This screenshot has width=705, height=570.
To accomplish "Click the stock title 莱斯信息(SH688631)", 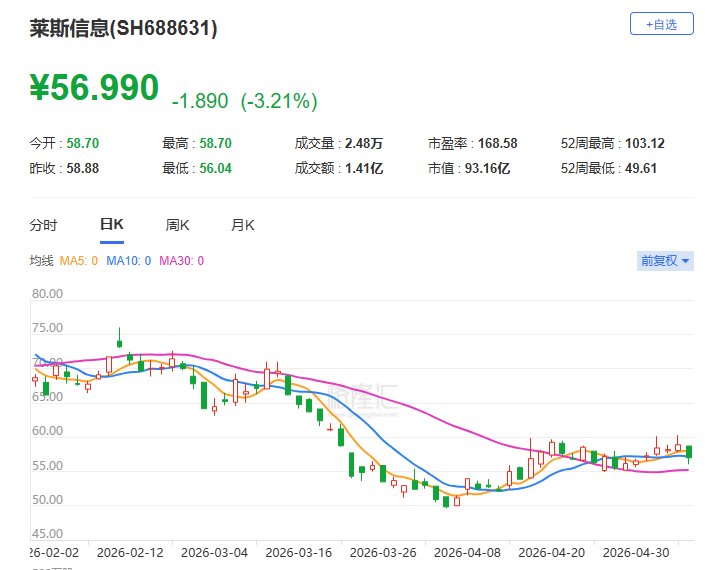I will (124, 28).
